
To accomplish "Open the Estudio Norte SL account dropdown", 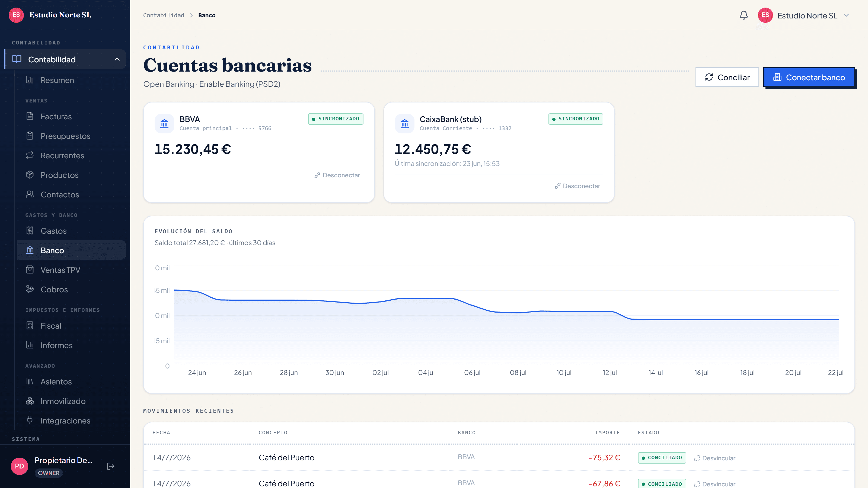I will tap(804, 15).
